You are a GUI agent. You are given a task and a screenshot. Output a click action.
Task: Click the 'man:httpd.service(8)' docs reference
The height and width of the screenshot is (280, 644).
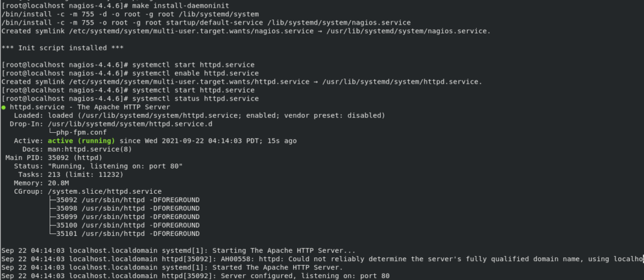(x=90, y=149)
